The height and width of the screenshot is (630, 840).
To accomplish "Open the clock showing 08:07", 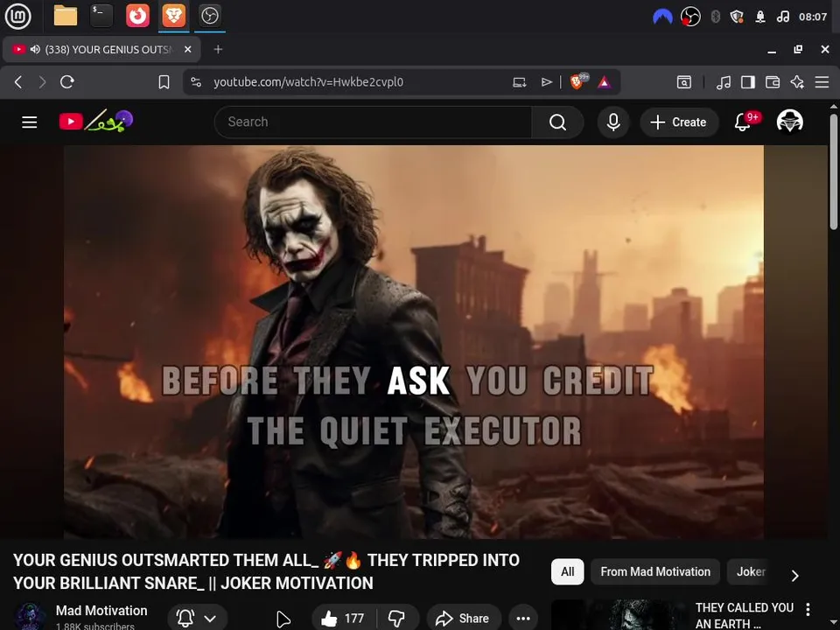I will pos(813,17).
